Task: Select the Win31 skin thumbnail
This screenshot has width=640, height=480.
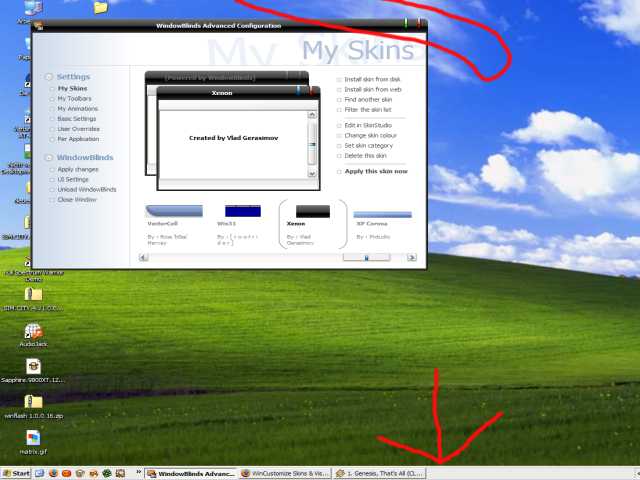Action: [242, 211]
